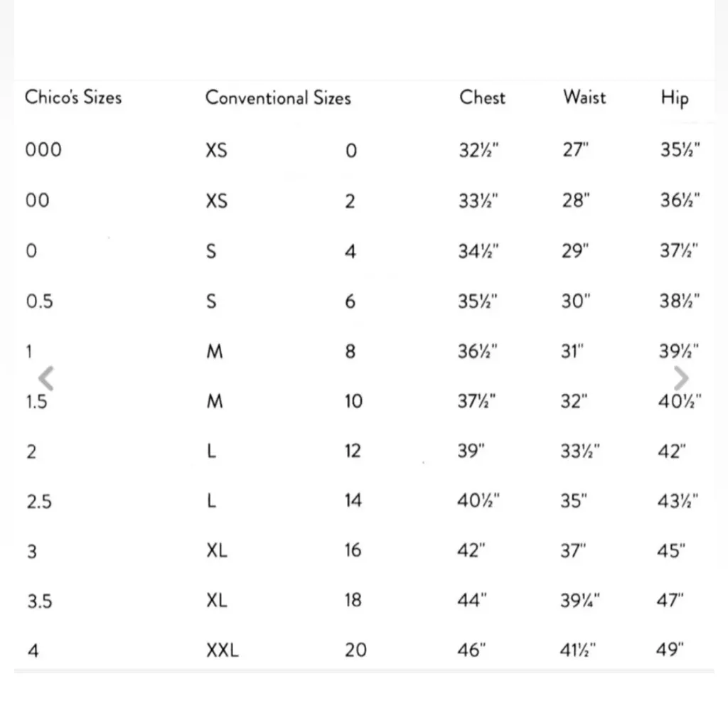The width and height of the screenshot is (728, 728).
Task: Click the XXL conventional size cell
Action: click(223, 651)
